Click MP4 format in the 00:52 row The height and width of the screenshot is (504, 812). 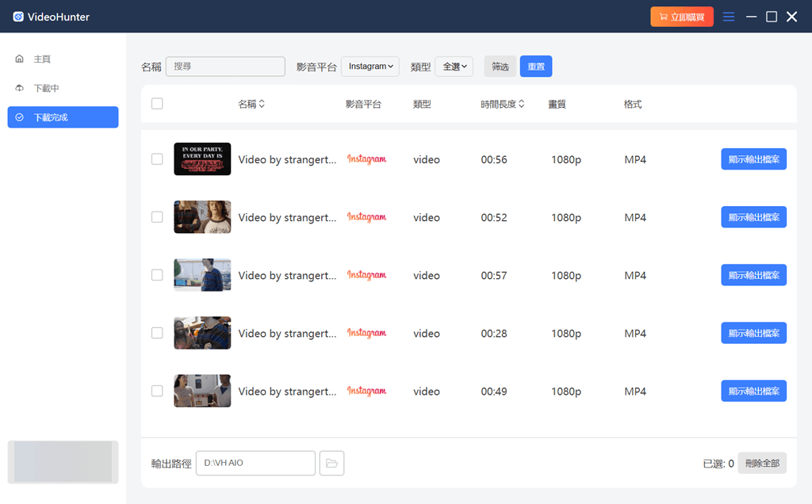tap(635, 217)
